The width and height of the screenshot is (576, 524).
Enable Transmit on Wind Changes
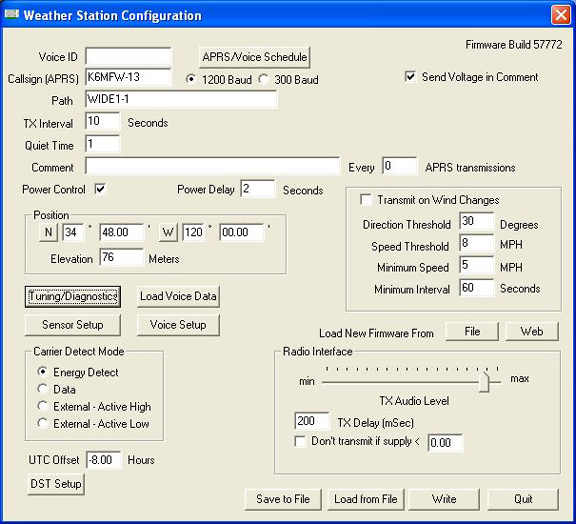366,200
